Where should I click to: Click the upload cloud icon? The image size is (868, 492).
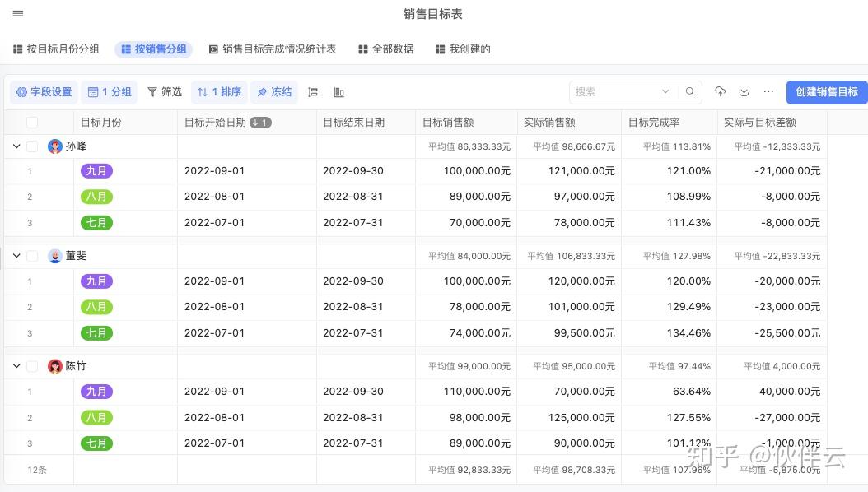tap(721, 92)
